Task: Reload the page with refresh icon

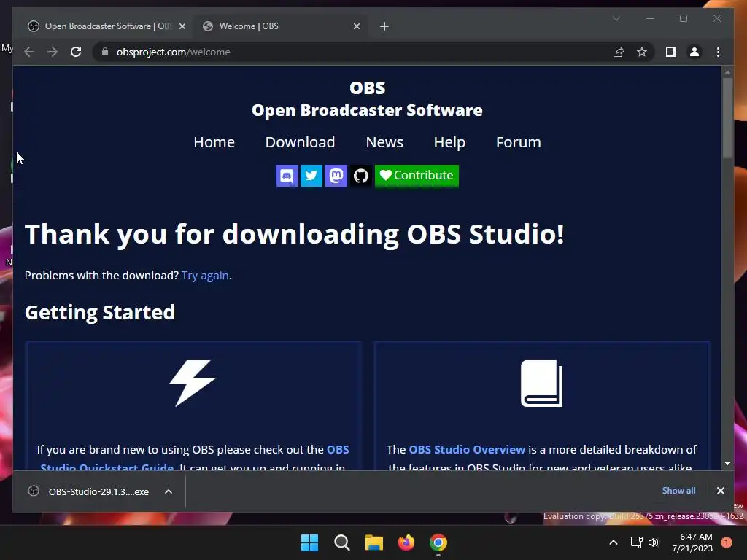Action: [x=76, y=52]
